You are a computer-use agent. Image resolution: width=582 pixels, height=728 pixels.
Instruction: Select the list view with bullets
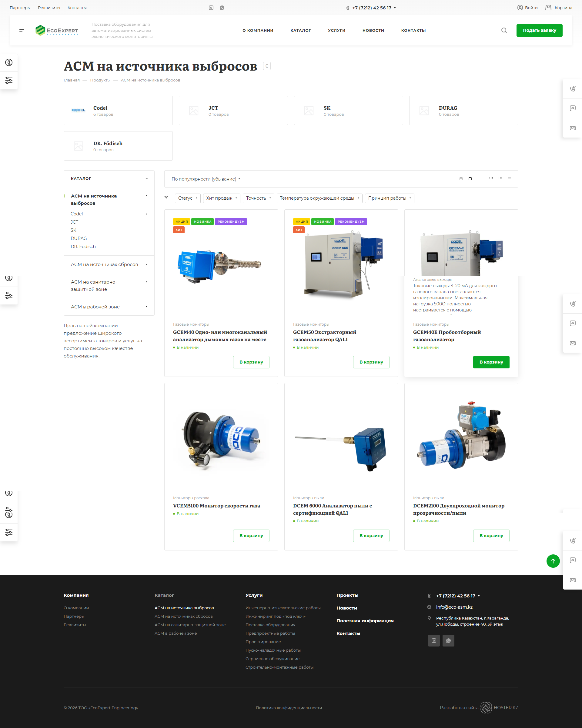click(x=500, y=179)
